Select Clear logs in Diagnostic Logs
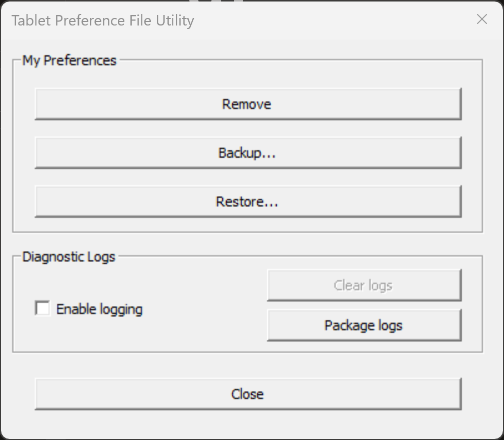 [x=363, y=285]
